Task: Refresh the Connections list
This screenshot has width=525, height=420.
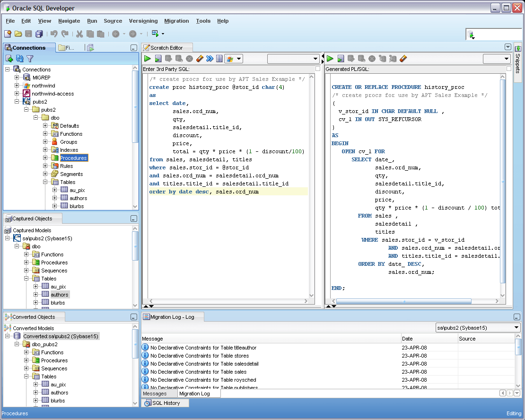Action: (19, 59)
